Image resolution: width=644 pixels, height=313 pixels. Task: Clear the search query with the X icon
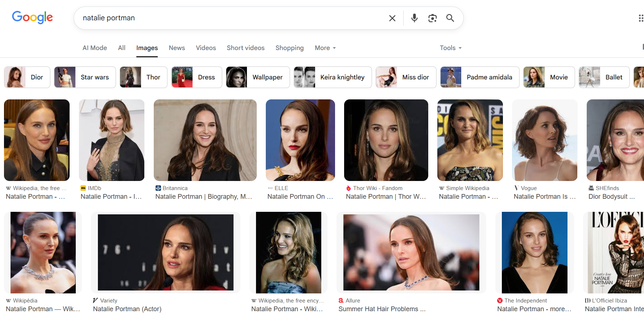[x=392, y=18]
